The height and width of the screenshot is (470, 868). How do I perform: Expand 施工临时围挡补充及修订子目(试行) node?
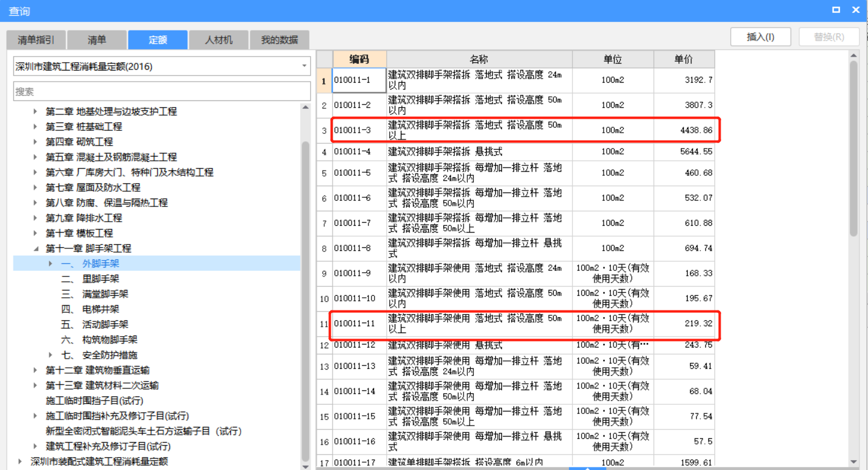click(x=36, y=416)
